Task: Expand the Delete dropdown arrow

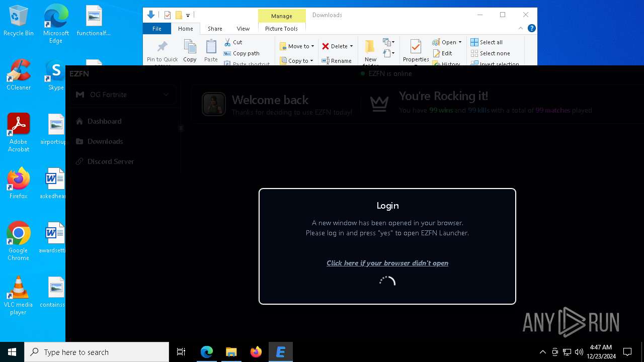Action: [x=351, y=46]
